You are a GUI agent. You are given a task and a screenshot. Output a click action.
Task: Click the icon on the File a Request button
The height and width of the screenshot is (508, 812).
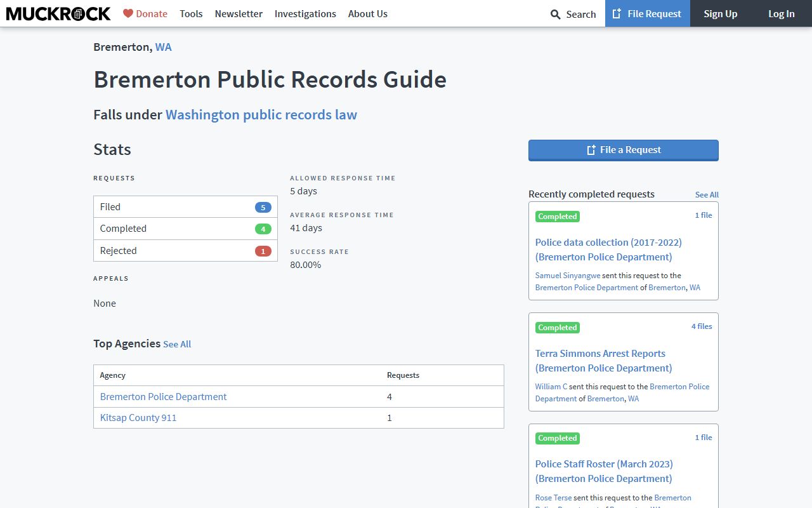coord(591,150)
